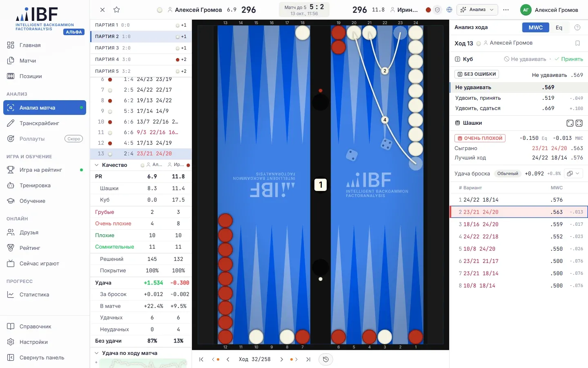Close the match analysis with the X icon
The height and width of the screenshot is (368, 588).
click(x=102, y=10)
